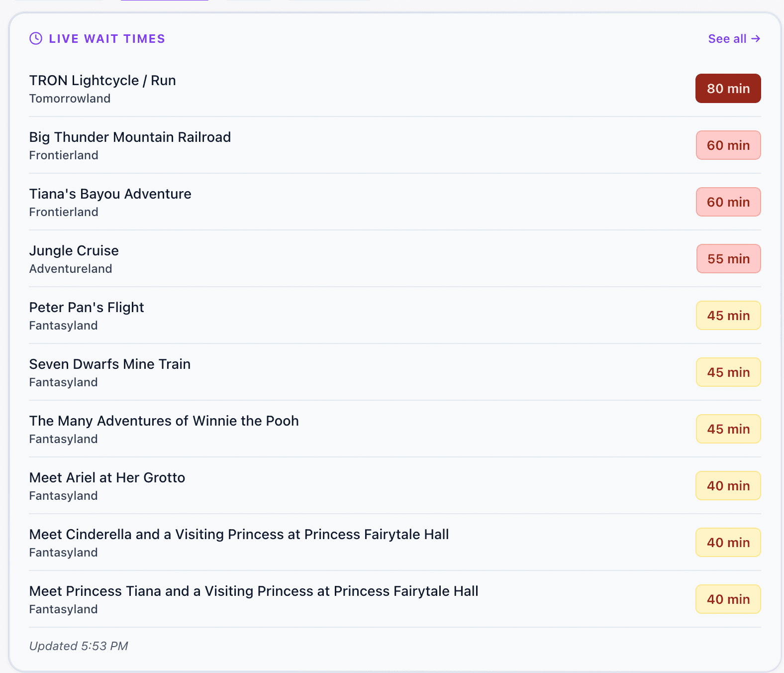
Task: Click the 40 min badge for Meet Princess Tiana
Action: pyautogui.click(x=728, y=599)
